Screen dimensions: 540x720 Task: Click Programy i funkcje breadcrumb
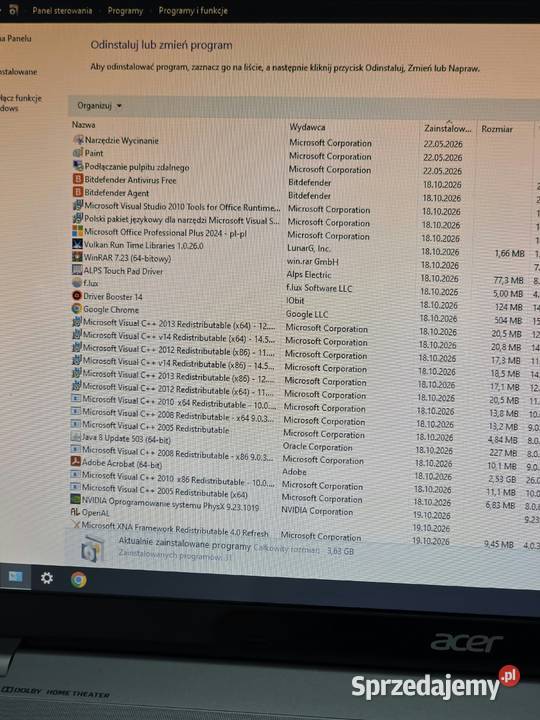[x=193, y=11]
